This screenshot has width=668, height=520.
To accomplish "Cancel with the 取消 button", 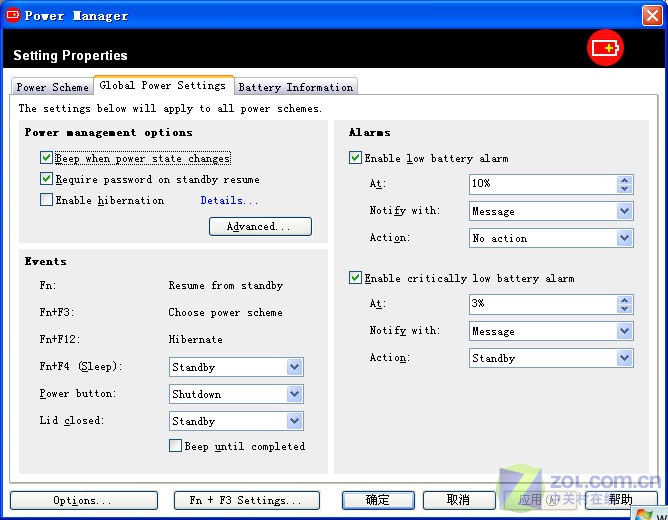I will 459,500.
